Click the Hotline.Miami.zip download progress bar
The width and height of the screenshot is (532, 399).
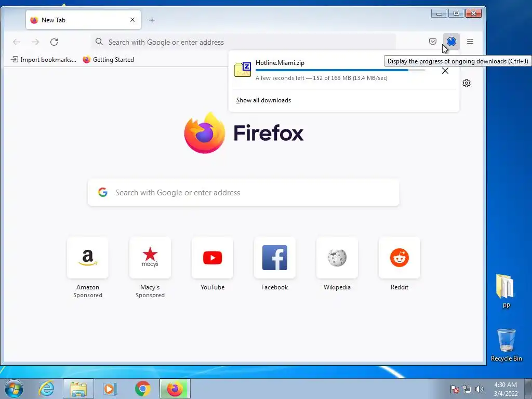(x=340, y=70)
